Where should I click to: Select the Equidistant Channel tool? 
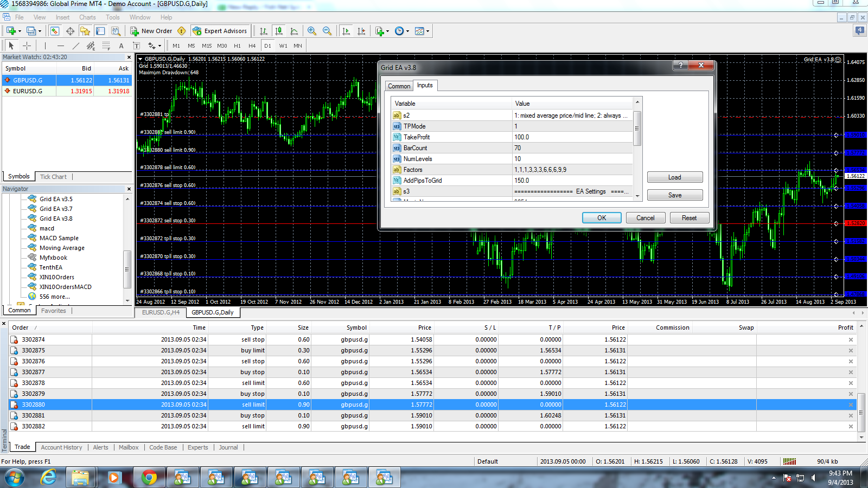point(91,46)
